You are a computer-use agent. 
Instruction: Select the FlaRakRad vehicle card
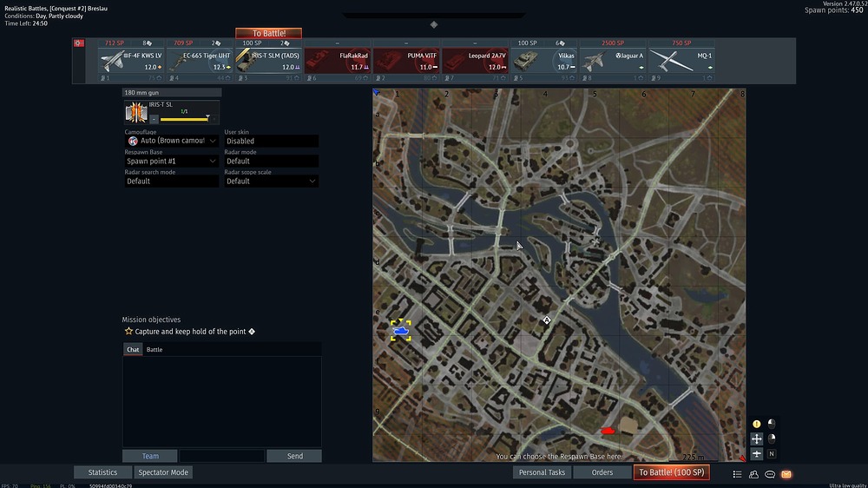click(337, 61)
